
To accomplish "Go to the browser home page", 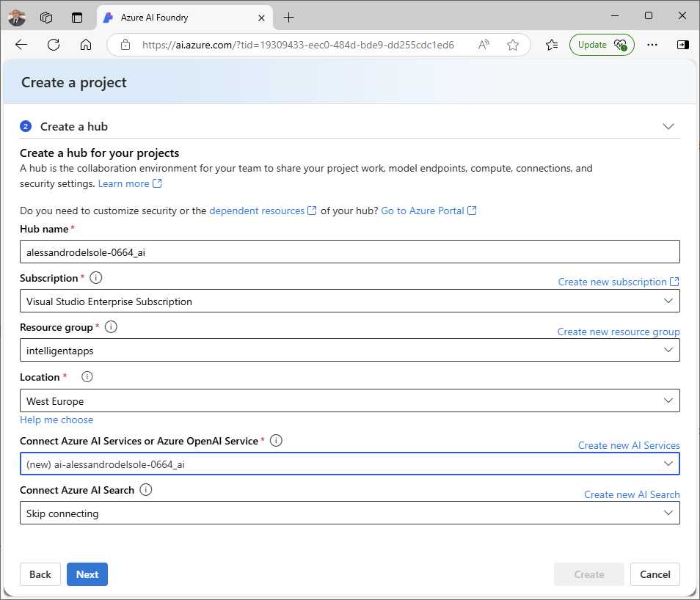I will tap(86, 45).
